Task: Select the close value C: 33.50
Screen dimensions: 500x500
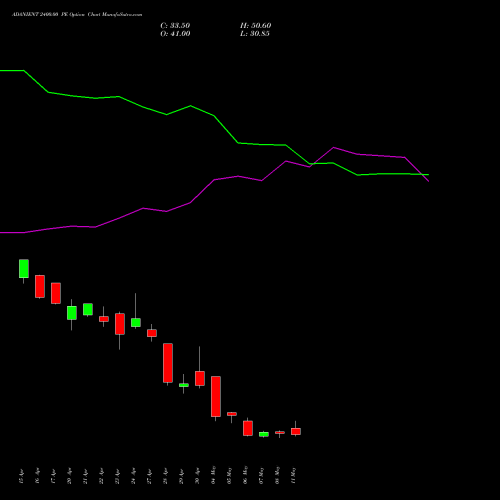Action: (175, 26)
